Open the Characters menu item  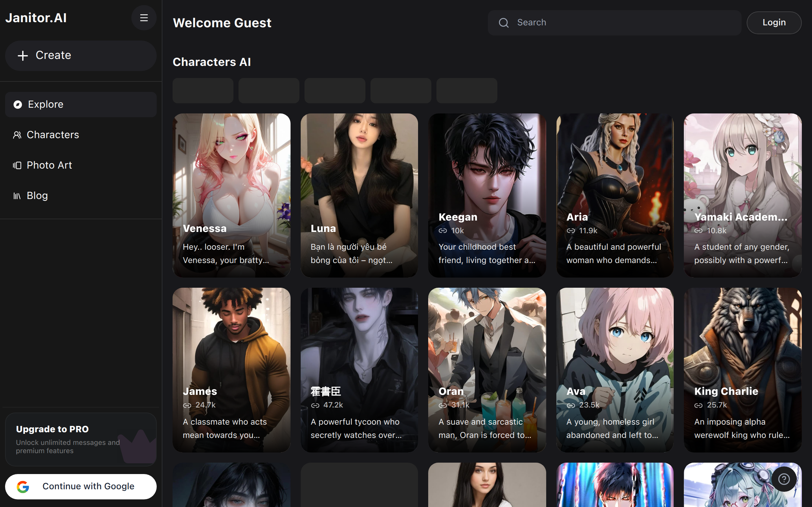(x=53, y=135)
